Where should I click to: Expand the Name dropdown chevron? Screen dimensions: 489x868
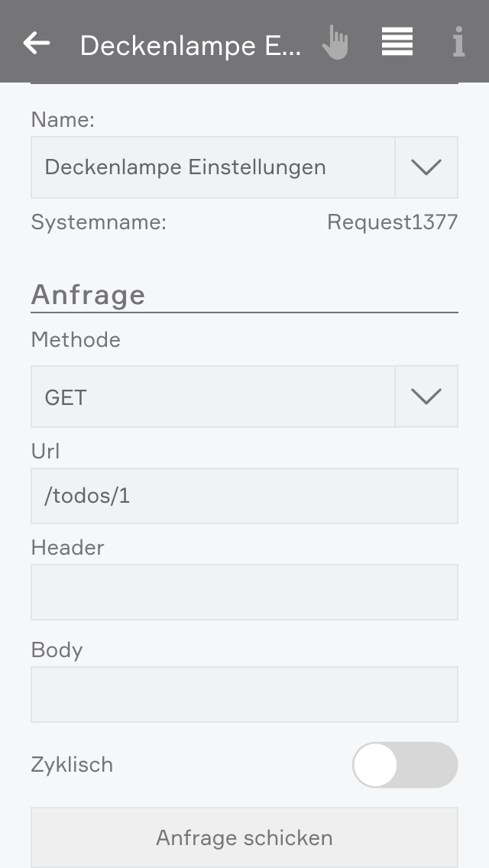click(x=426, y=167)
